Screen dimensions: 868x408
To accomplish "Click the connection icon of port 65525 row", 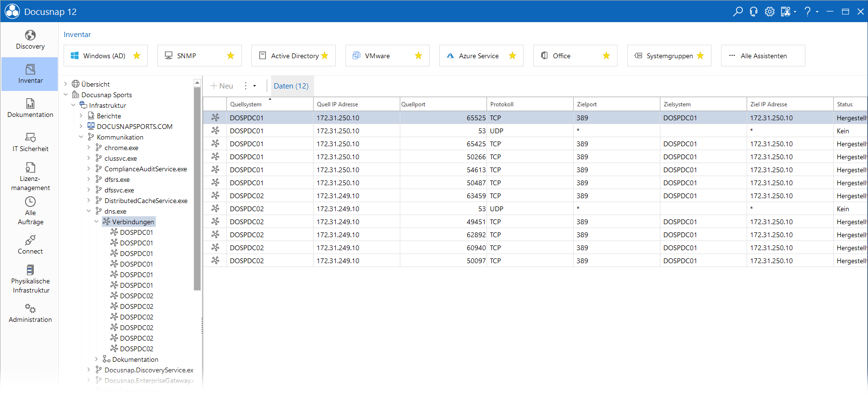I will (215, 117).
